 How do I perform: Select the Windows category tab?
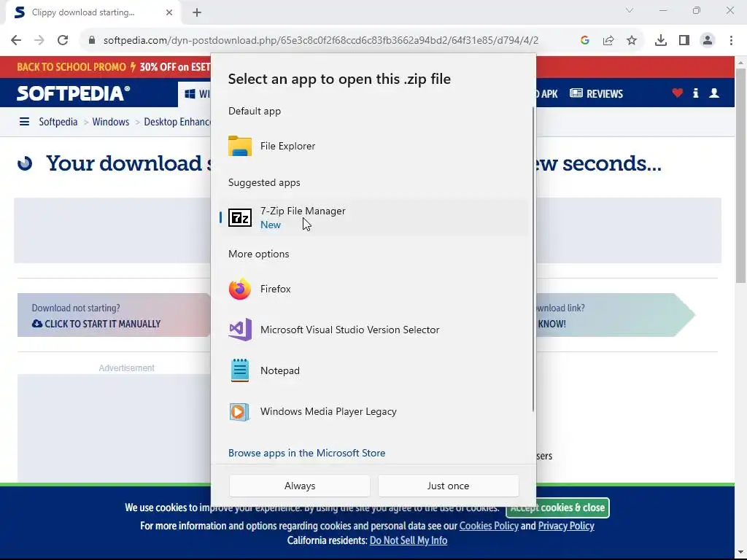click(196, 94)
